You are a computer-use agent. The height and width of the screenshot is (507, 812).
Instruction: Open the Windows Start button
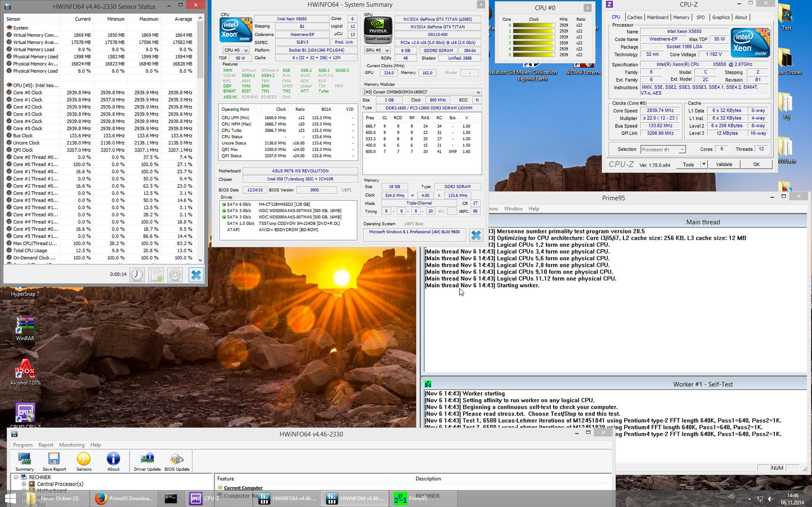(10, 498)
